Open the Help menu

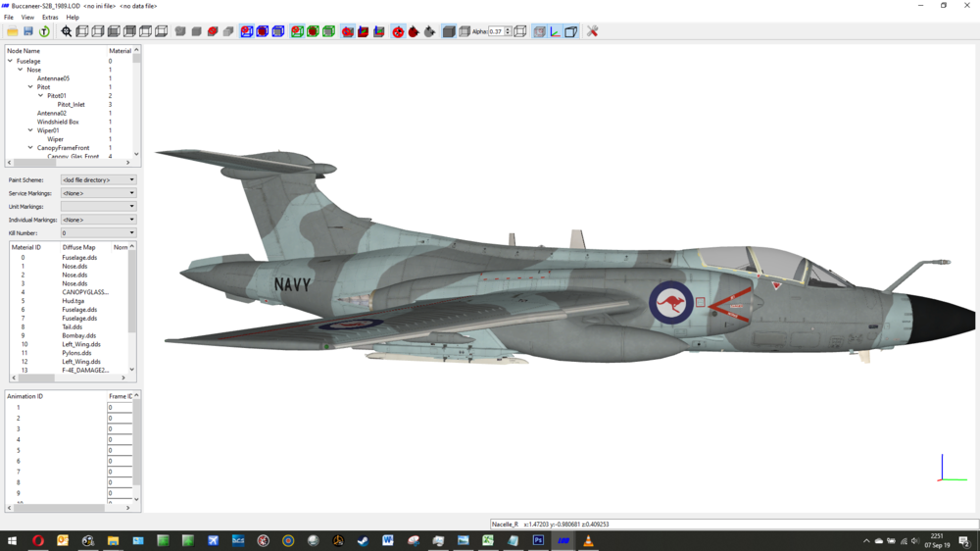tap(73, 17)
